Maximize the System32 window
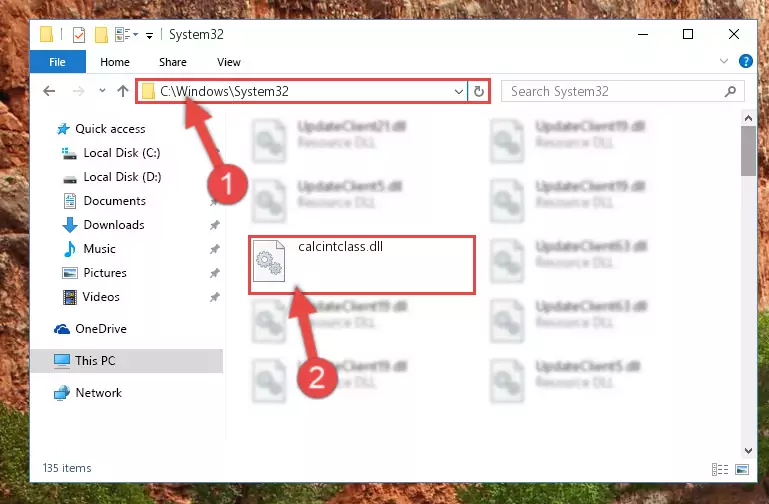The width and height of the screenshot is (769, 504). click(688, 34)
